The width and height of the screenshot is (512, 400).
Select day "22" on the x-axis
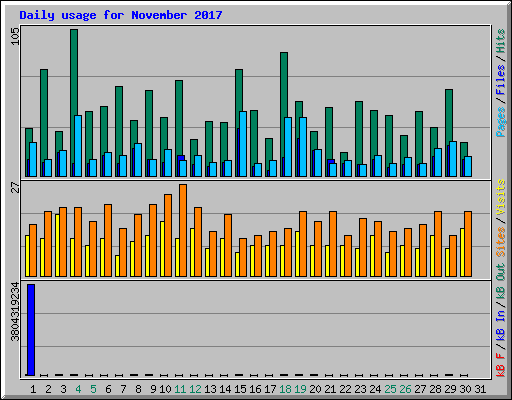click(345, 389)
